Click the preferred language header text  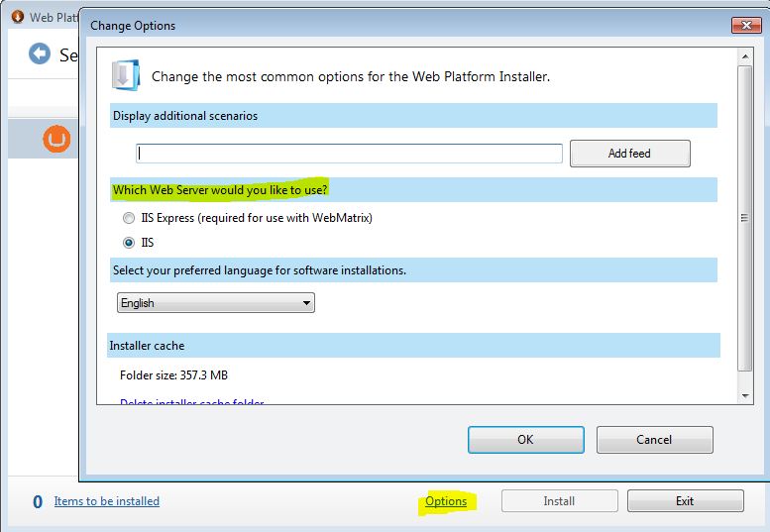[x=260, y=270]
